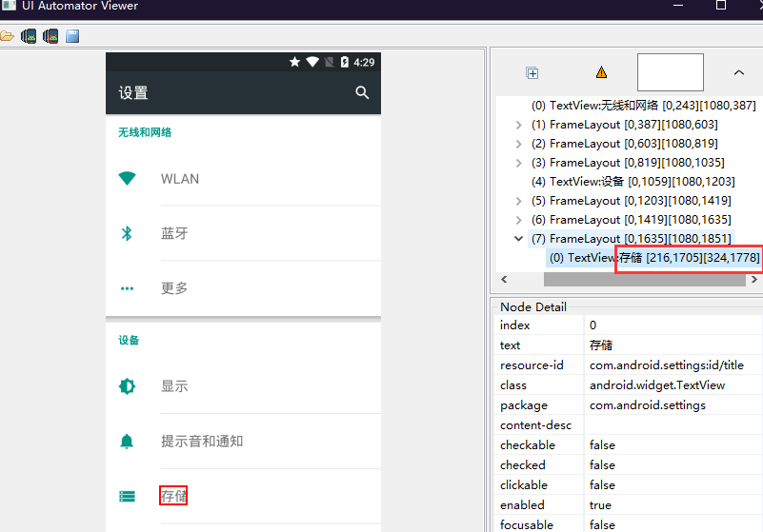Select the (4) TextView:设备 tree row

point(632,182)
